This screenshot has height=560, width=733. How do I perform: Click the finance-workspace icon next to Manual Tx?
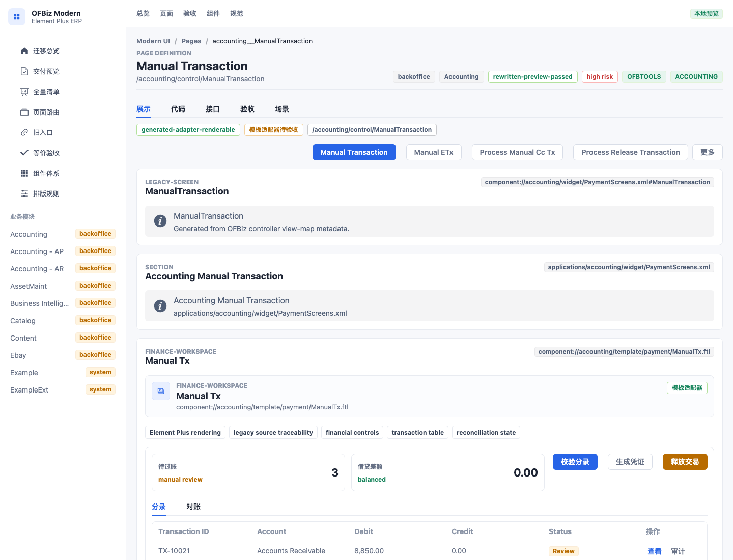161,391
